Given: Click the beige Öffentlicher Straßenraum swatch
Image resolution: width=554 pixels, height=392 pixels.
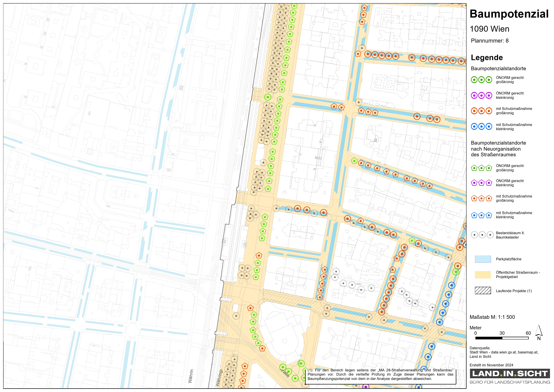Looking at the screenshot, I should [x=483, y=274].
